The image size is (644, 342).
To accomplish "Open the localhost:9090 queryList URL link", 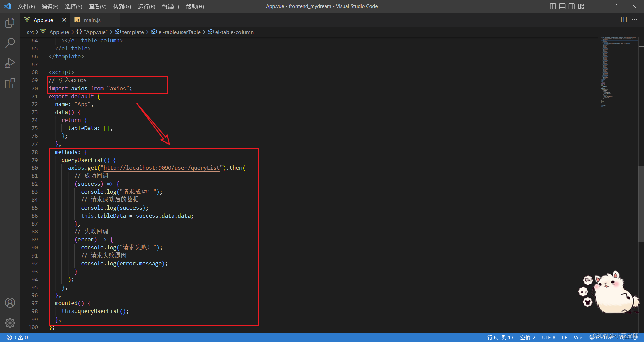I will (161, 168).
